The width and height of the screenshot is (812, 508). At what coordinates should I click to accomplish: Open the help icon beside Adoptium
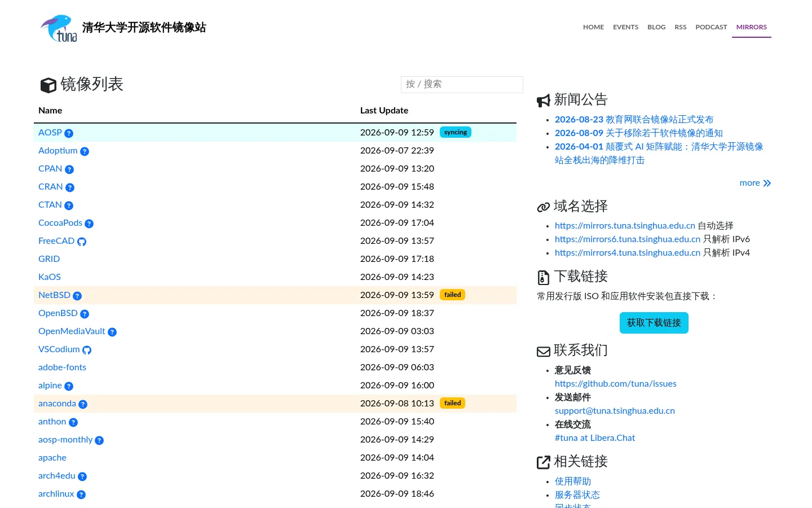pyautogui.click(x=85, y=151)
